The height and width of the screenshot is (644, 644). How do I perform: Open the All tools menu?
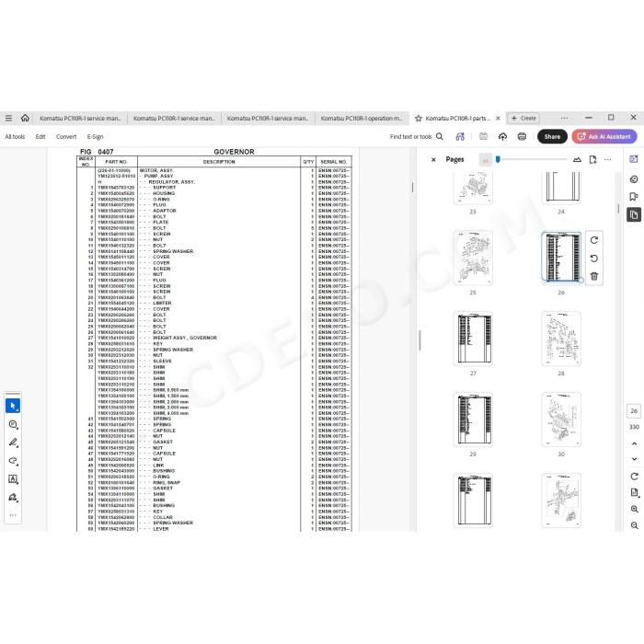tap(15, 137)
